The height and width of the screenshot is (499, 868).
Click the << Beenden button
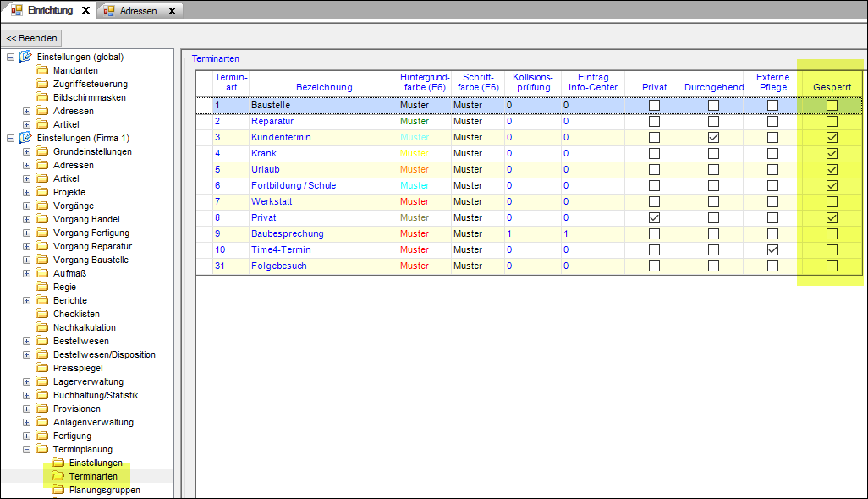click(32, 38)
